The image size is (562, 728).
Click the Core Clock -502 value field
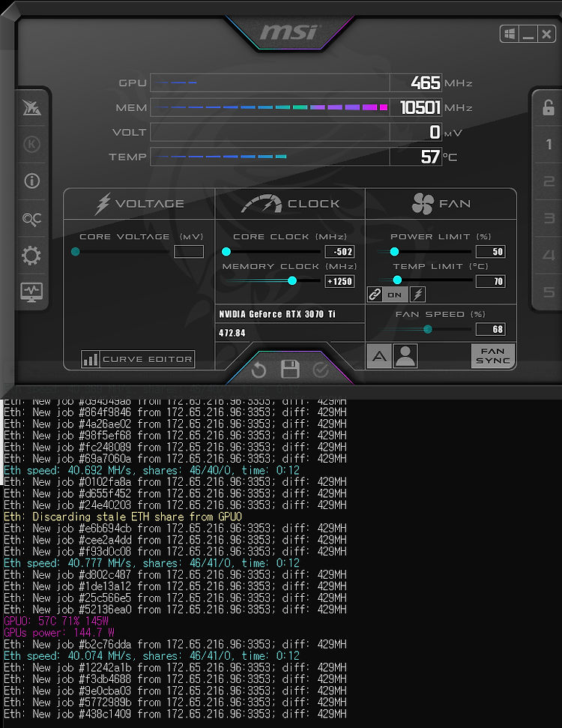(x=339, y=252)
